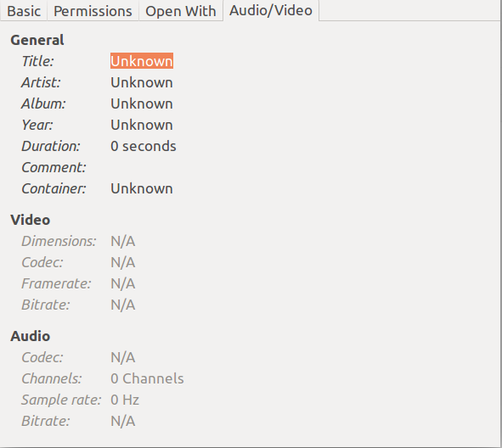Select the 0 Channels audio value
502x448 pixels.
pos(147,378)
